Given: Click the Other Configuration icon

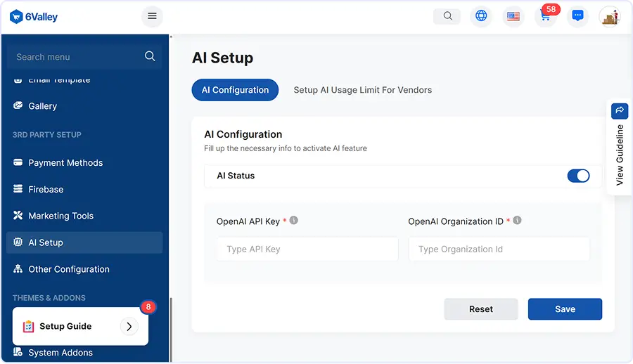Looking at the screenshot, I should 18,268.
